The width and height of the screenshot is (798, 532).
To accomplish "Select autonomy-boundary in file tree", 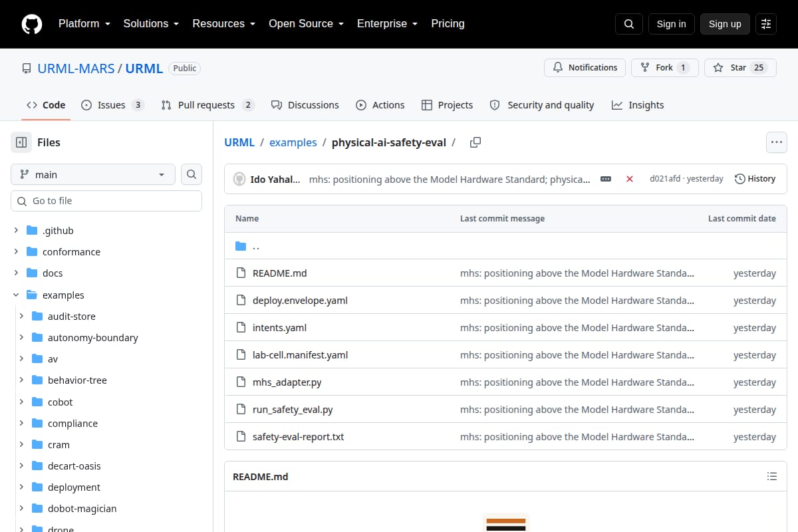I will (93, 338).
